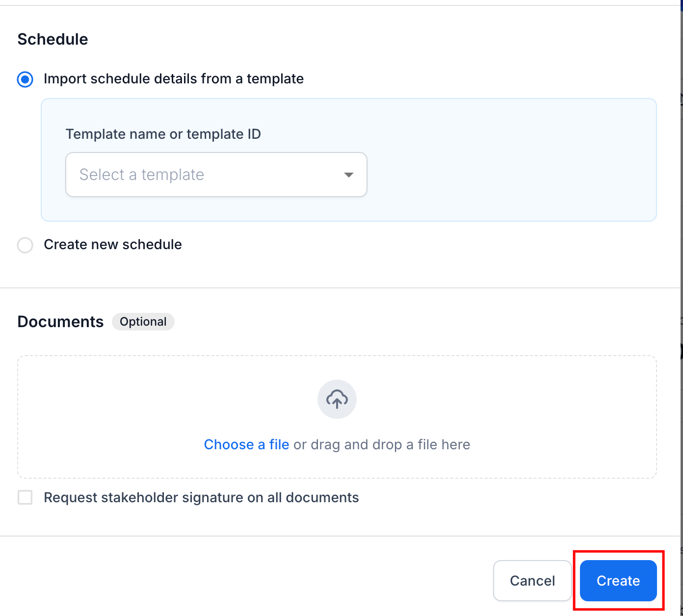Click the 'or drag and drop a file here' text
This screenshot has height=616, width=683.
click(382, 444)
